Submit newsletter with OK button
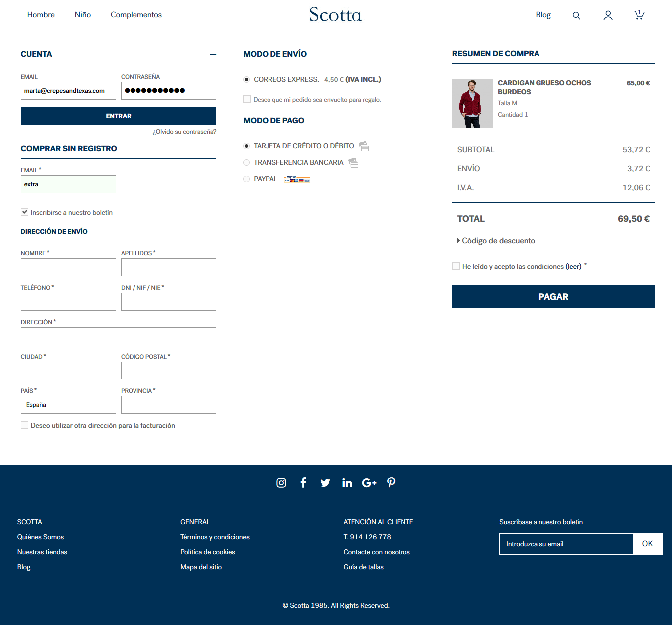This screenshot has height=625, width=672. (647, 544)
